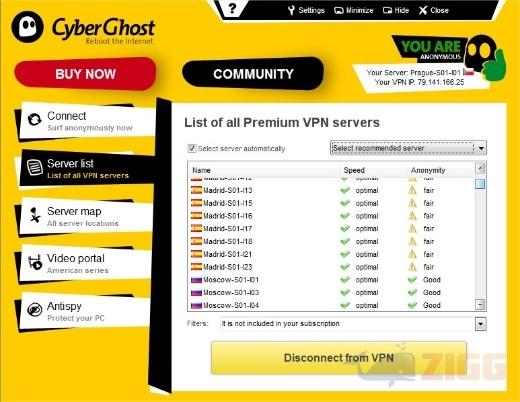Screen dimensions: 520x402
Task: Click the Server list document icon
Action: [35, 167]
